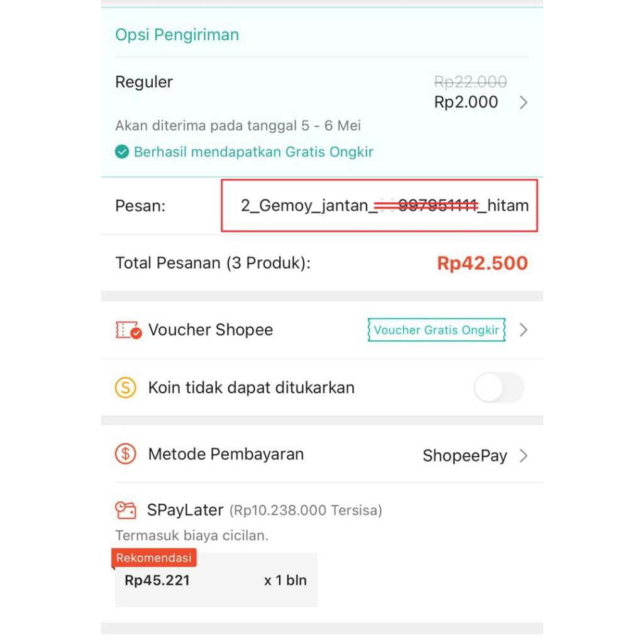Toggle the Koin redemption switch
This screenshot has height=644, width=644.
pos(499,387)
